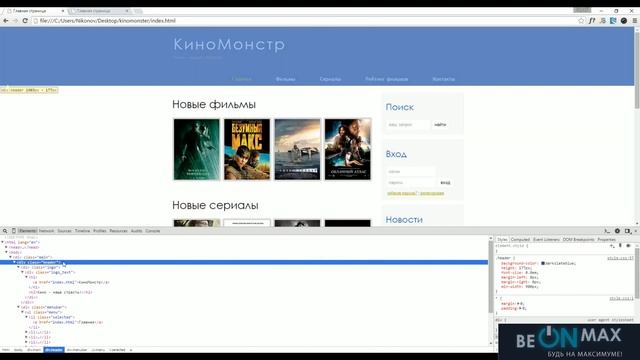Open the Chrome hamburger menu
Screen dimensions: 640x360
[x=635, y=20]
